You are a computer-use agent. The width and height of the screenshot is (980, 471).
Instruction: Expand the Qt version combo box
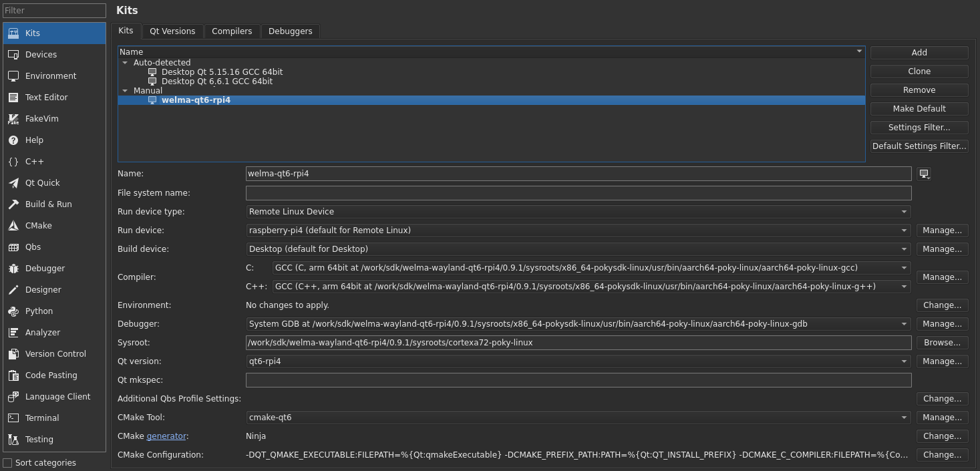(578, 361)
